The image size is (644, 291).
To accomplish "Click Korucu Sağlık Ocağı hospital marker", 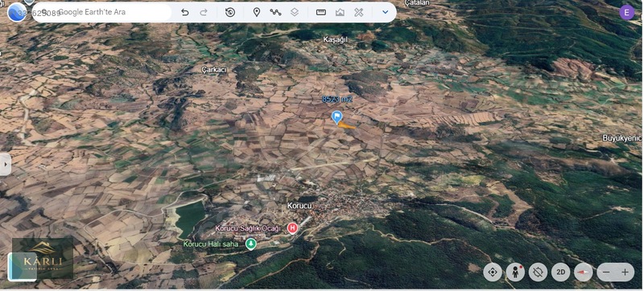I will [292, 228].
